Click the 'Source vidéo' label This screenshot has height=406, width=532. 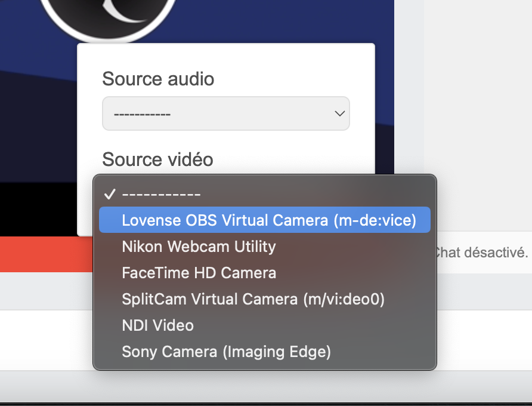pyautogui.click(x=157, y=159)
